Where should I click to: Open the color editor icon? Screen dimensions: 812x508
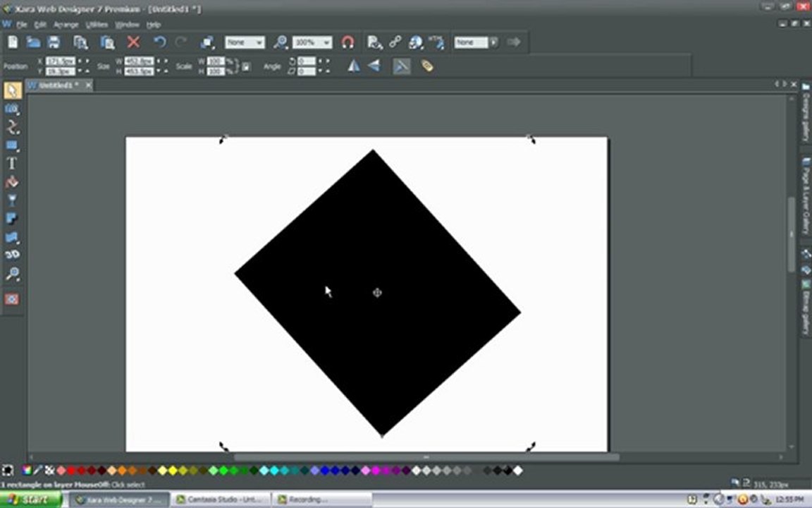(26, 470)
